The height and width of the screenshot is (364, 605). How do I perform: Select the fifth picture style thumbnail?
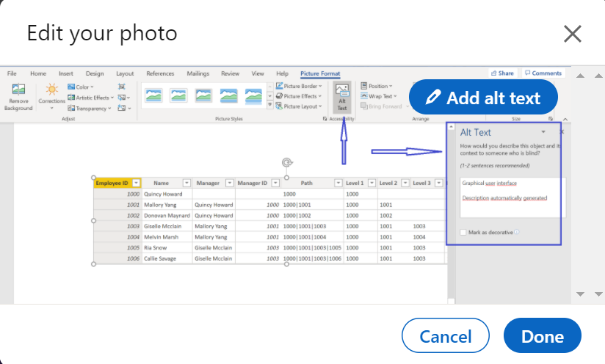[x=253, y=96]
